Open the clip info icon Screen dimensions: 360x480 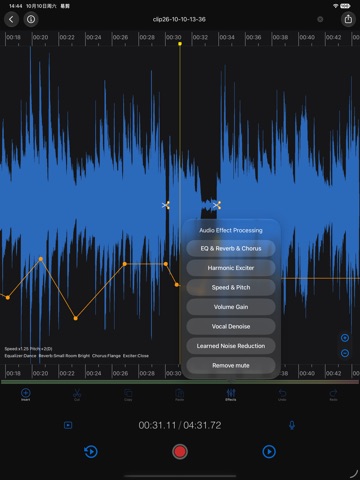[x=31, y=19]
